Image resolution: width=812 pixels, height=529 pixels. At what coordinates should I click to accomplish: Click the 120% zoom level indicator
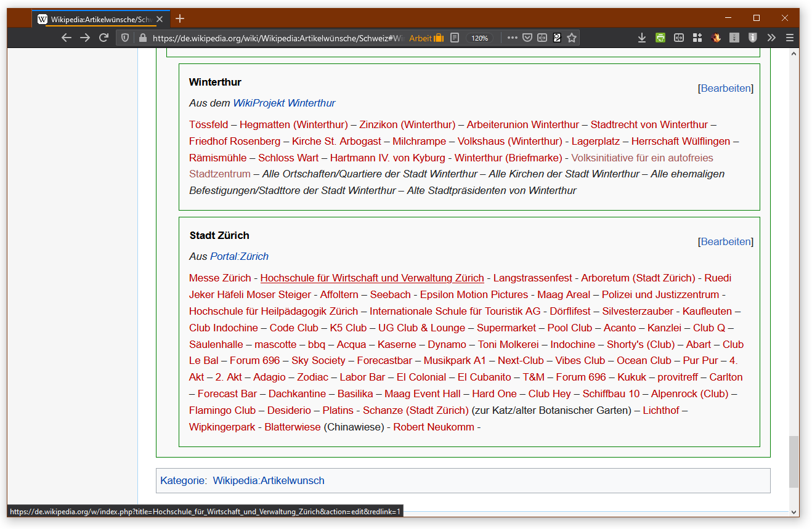[479, 38]
